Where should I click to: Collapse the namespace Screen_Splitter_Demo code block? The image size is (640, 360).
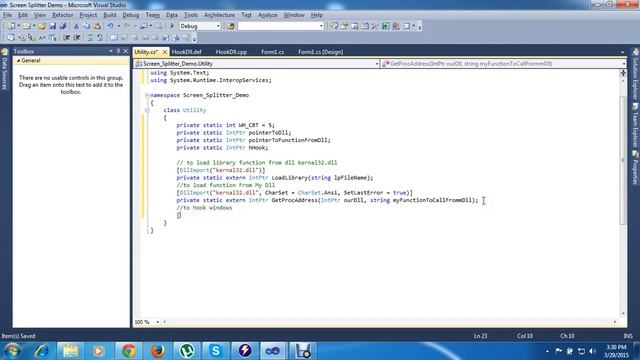click(147, 95)
